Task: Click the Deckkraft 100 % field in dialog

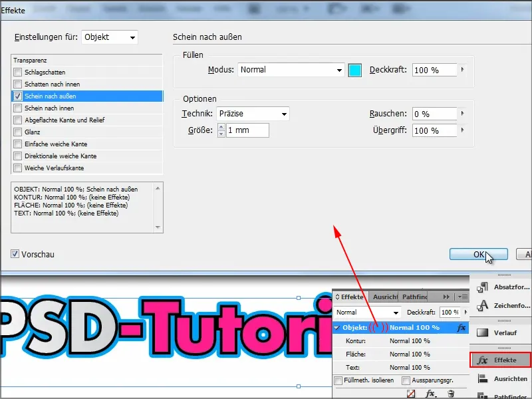Action: (435, 70)
